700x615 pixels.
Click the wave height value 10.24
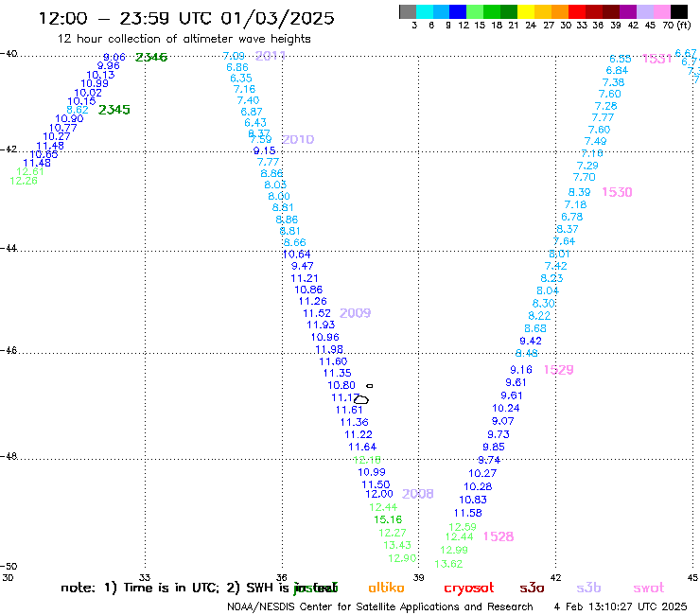coord(506,408)
